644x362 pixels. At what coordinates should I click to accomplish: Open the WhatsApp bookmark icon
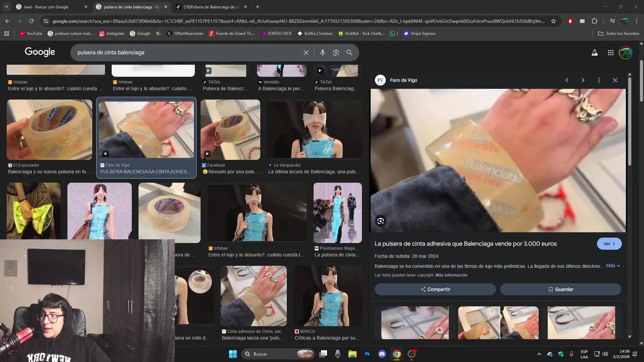392,34
